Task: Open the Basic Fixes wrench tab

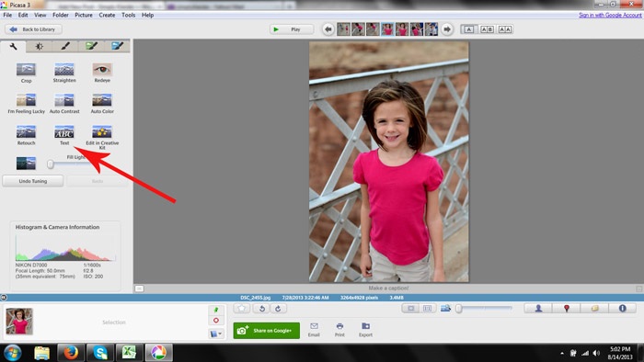Action: (13, 46)
